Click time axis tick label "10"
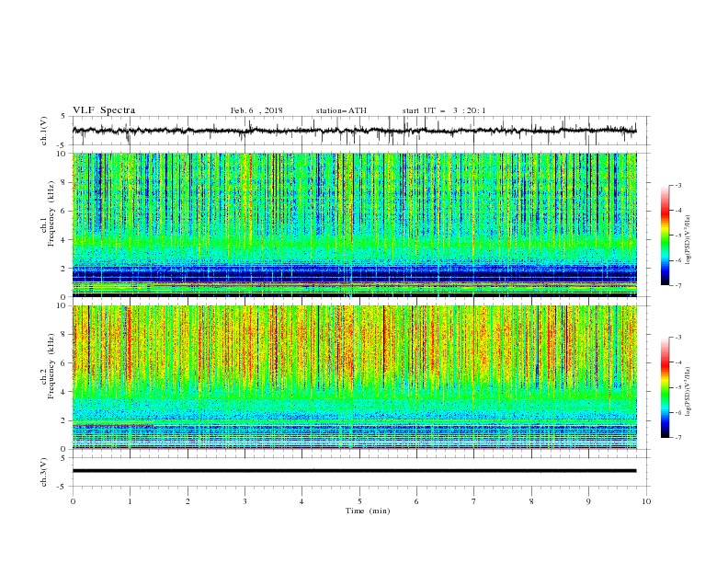The image size is (728, 563). pos(646,501)
